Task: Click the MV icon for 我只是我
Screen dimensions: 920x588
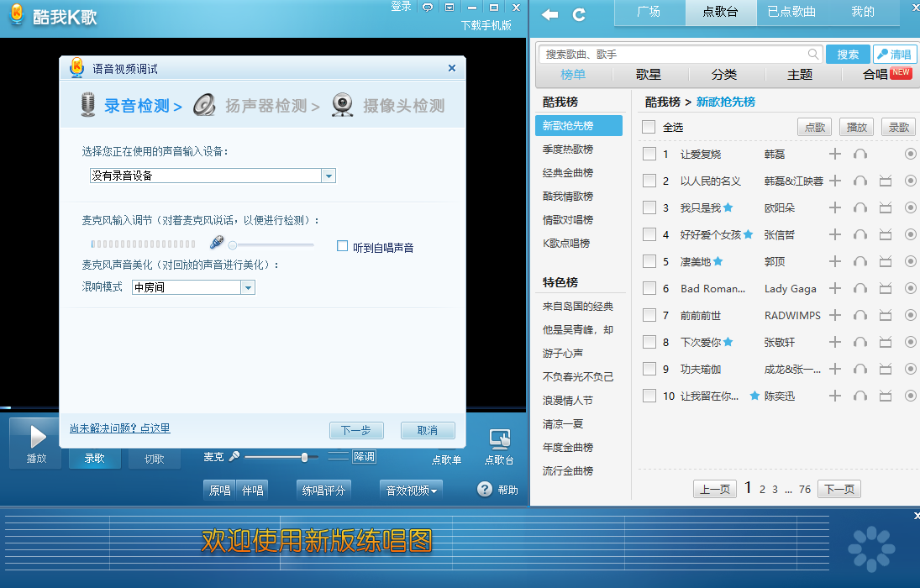Action: pos(885,207)
